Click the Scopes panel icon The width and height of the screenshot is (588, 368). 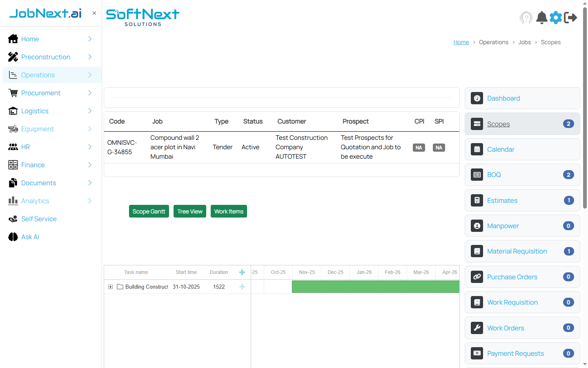[477, 124]
